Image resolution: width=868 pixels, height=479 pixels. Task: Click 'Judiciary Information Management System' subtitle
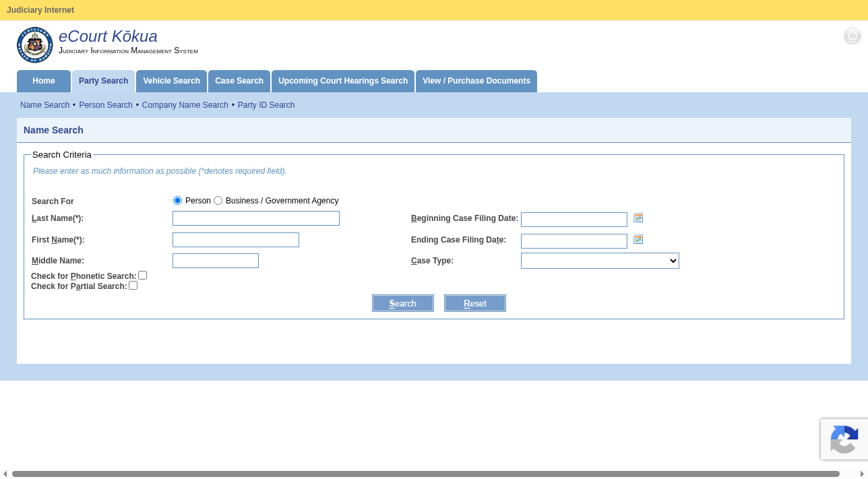pos(128,51)
